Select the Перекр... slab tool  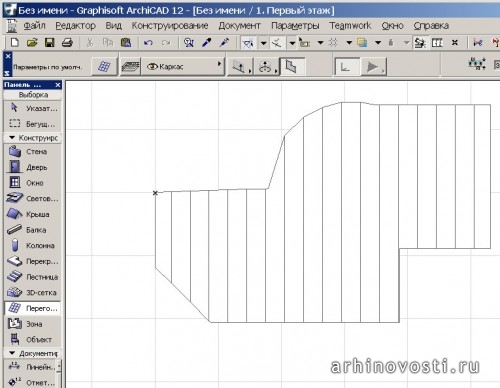pos(33,261)
